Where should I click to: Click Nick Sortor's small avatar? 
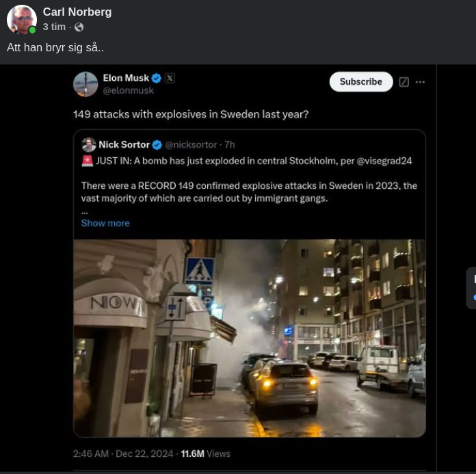(88, 145)
